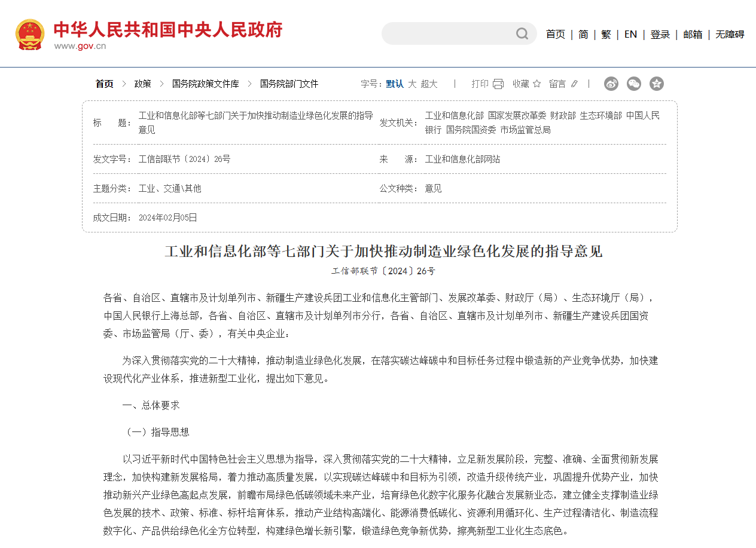The width and height of the screenshot is (756, 548).
Task: Click the 一、总体要求 section heading
Action: pos(151,405)
